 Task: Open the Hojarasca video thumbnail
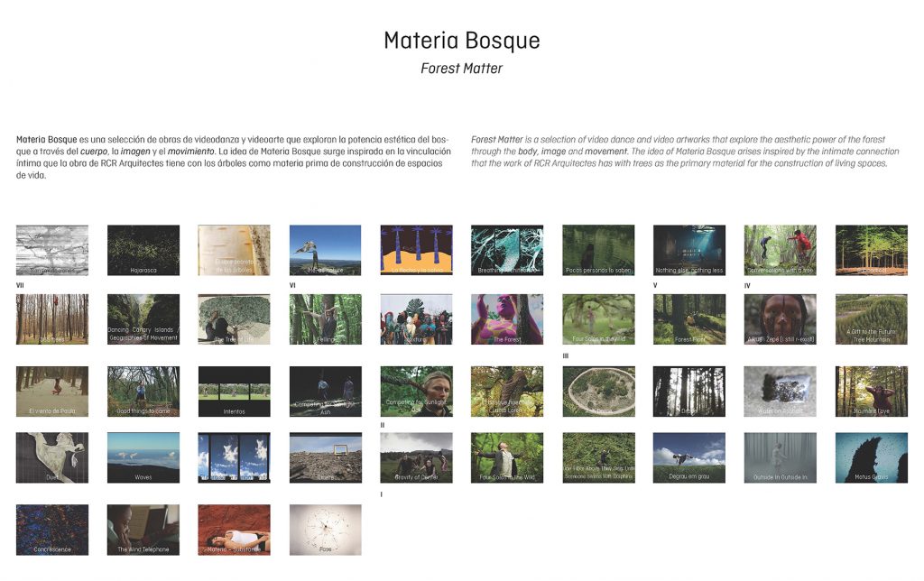click(x=143, y=250)
